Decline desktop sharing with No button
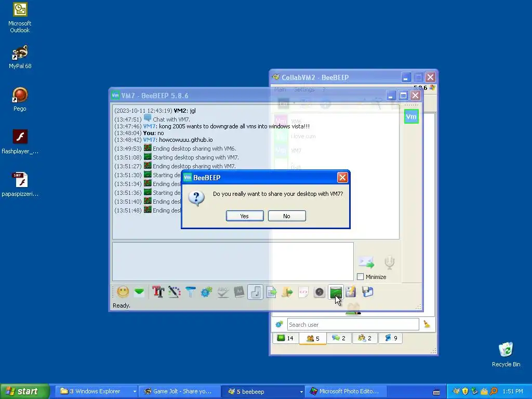Viewport: 532px width, 399px height. pos(287,216)
